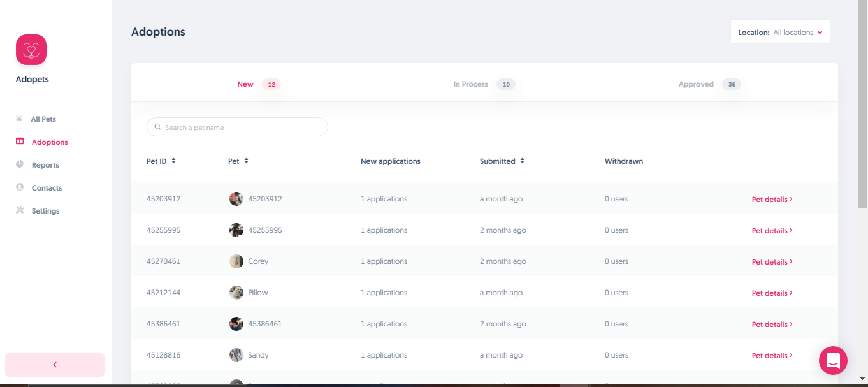Click the Reports pie chart icon
The image size is (868, 387).
(20, 164)
